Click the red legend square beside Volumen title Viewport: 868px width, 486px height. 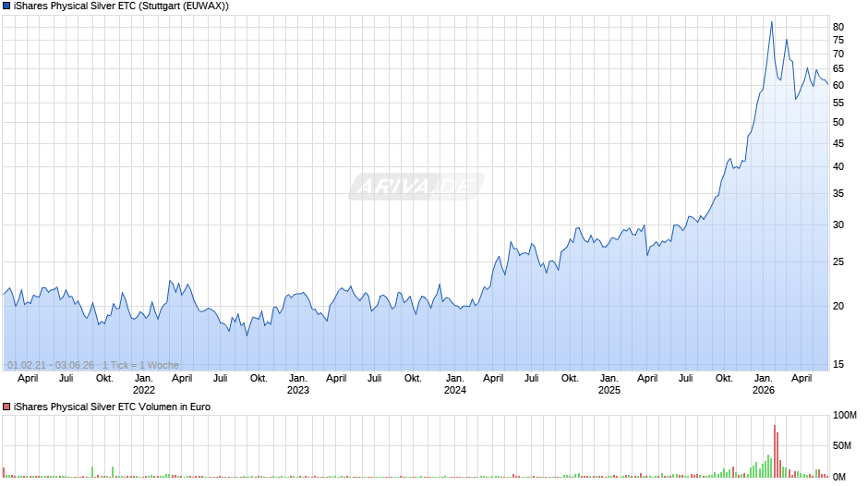(6, 407)
